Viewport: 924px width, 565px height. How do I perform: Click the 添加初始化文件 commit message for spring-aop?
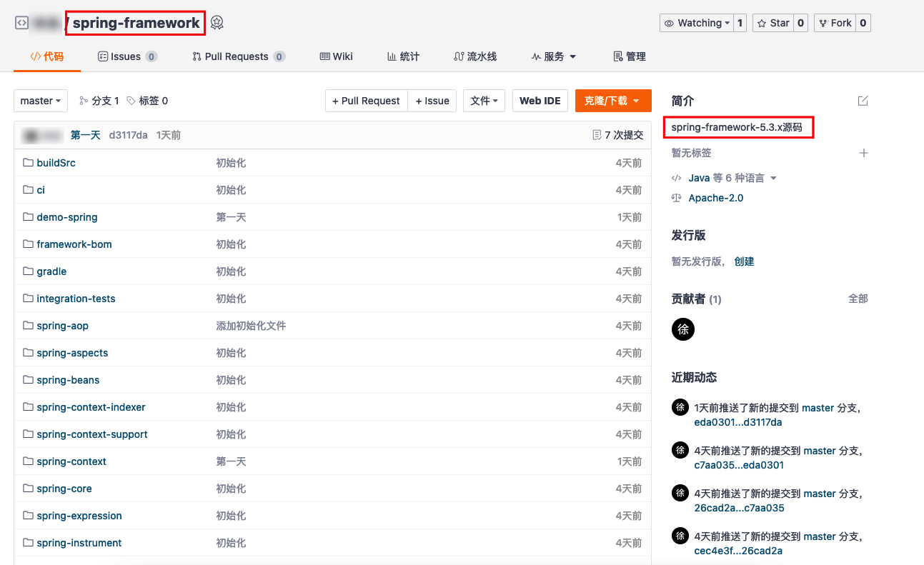[251, 326]
